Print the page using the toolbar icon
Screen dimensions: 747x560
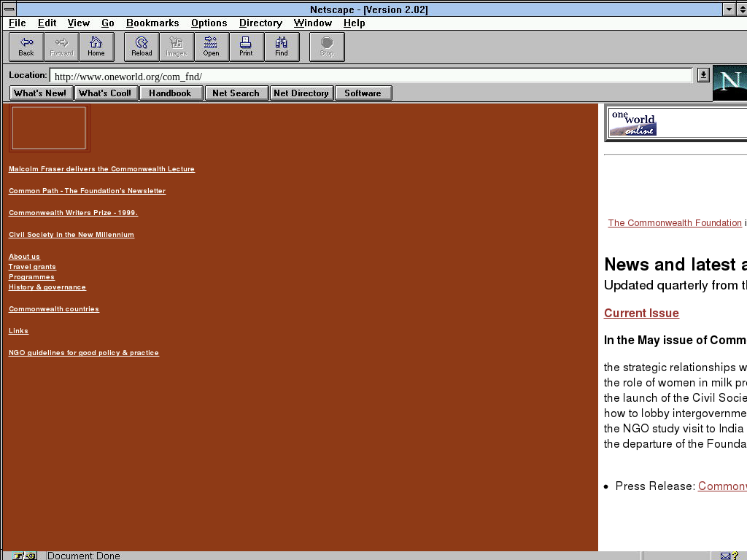(246, 47)
